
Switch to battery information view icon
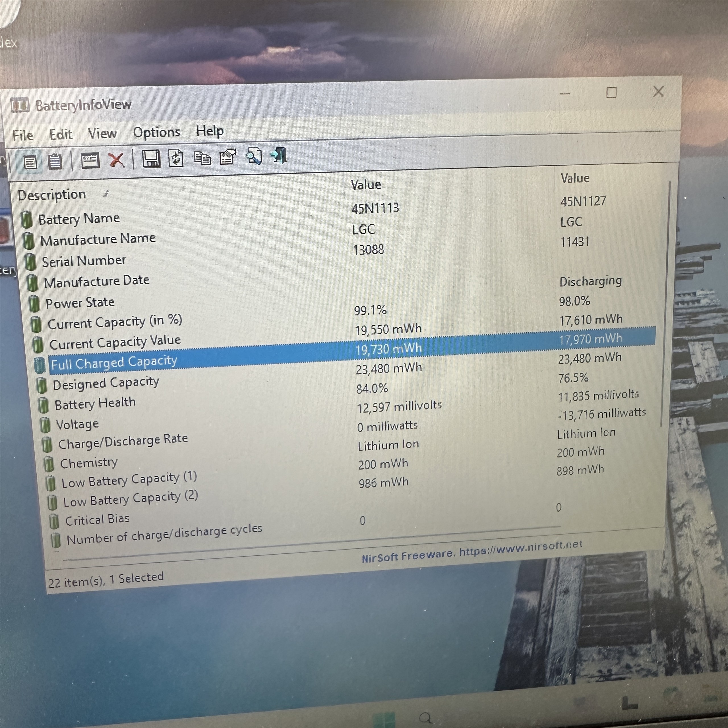(x=30, y=163)
